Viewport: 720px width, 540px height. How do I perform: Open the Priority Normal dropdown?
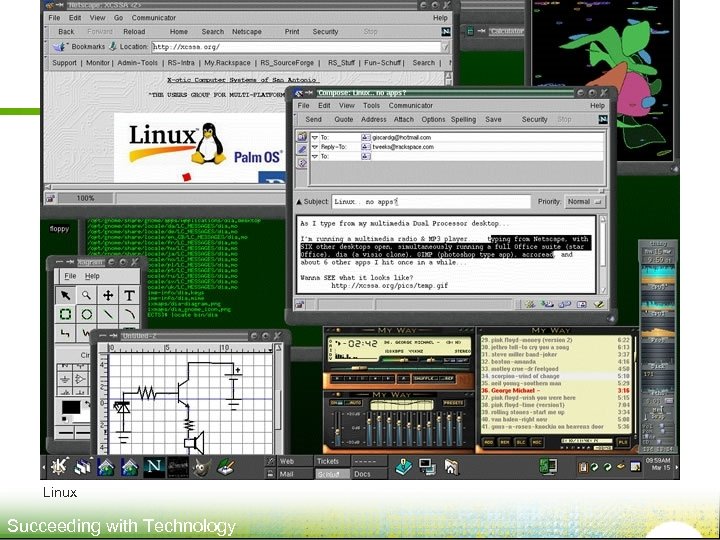[585, 202]
